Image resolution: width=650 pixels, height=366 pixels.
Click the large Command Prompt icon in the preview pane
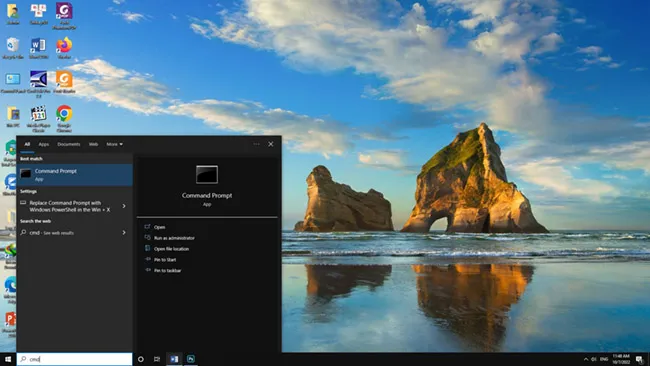point(207,175)
